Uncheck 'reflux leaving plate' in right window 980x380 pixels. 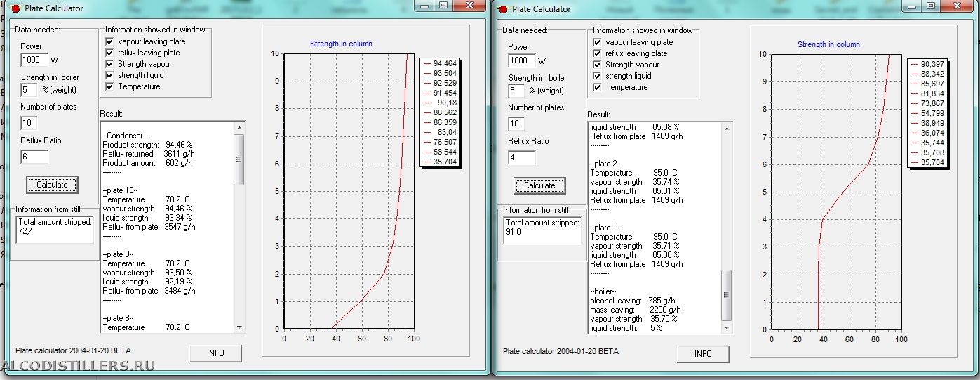click(597, 53)
